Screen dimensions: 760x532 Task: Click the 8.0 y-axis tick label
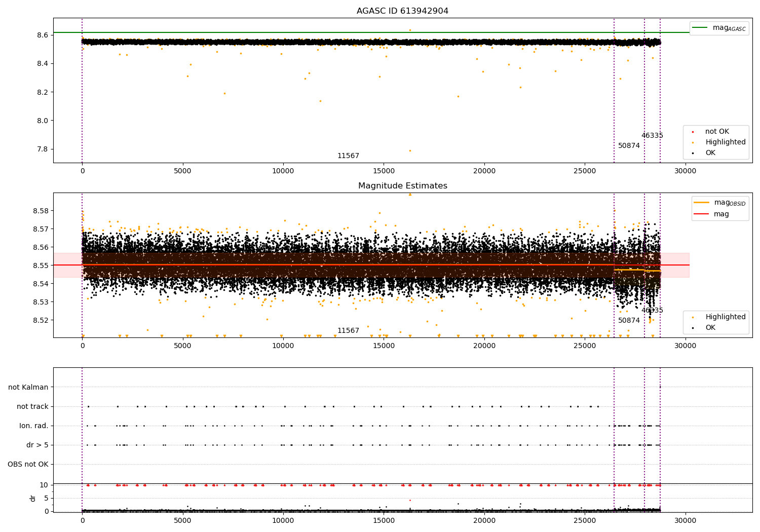click(x=43, y=121)
